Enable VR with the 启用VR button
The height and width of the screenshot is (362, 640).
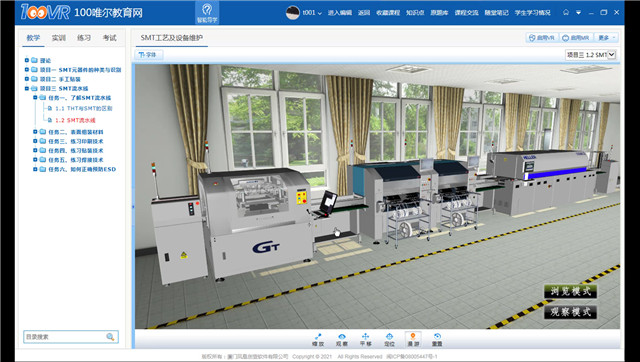point(542,38)
